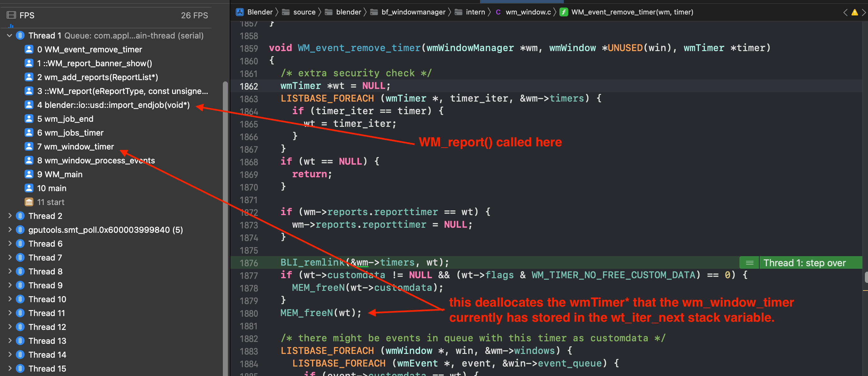Open the intern folder menu in the jump bar
868x376 pixels.
point(475,12)
